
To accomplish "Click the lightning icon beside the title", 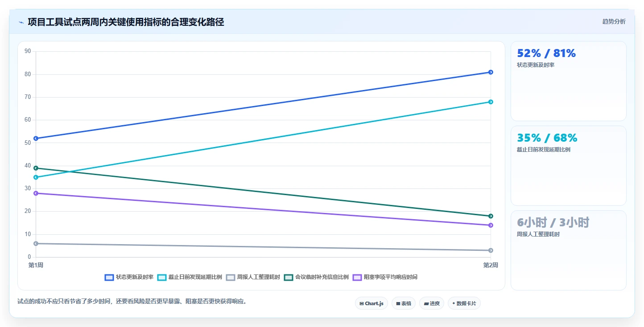I will click(x=21, y=22).
